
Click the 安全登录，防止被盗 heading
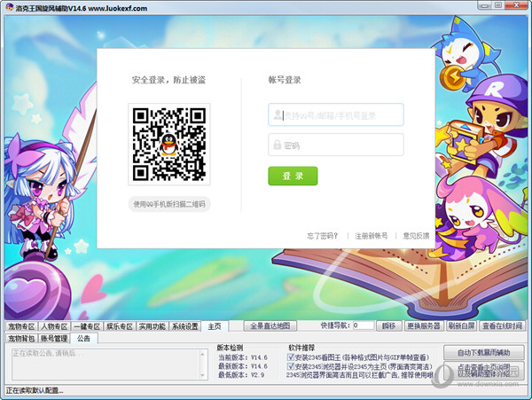(x=168, y=80)
